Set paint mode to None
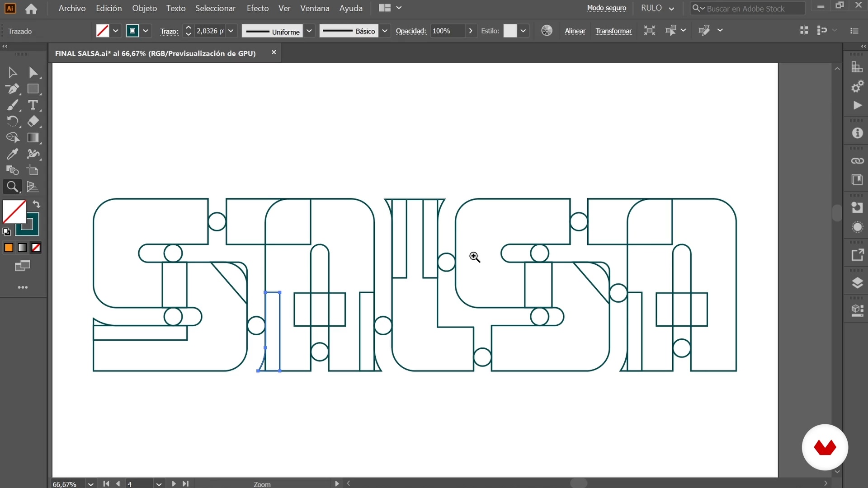This screenshot has height=488, width=868. coord(36,248)
